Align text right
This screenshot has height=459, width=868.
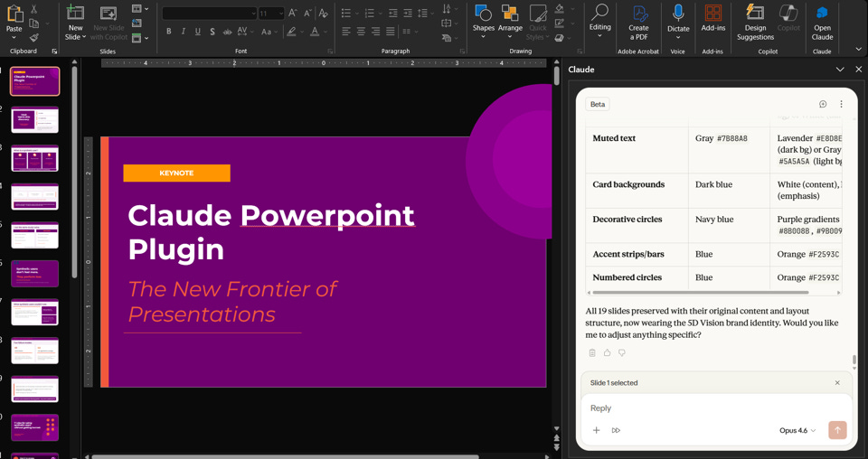375,32
